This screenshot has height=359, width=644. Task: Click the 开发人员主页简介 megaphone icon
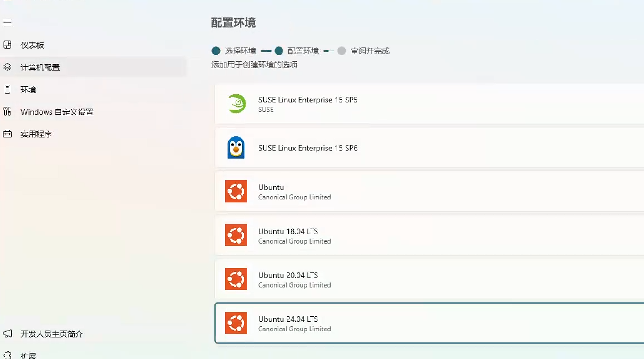(x=7, y=334)
